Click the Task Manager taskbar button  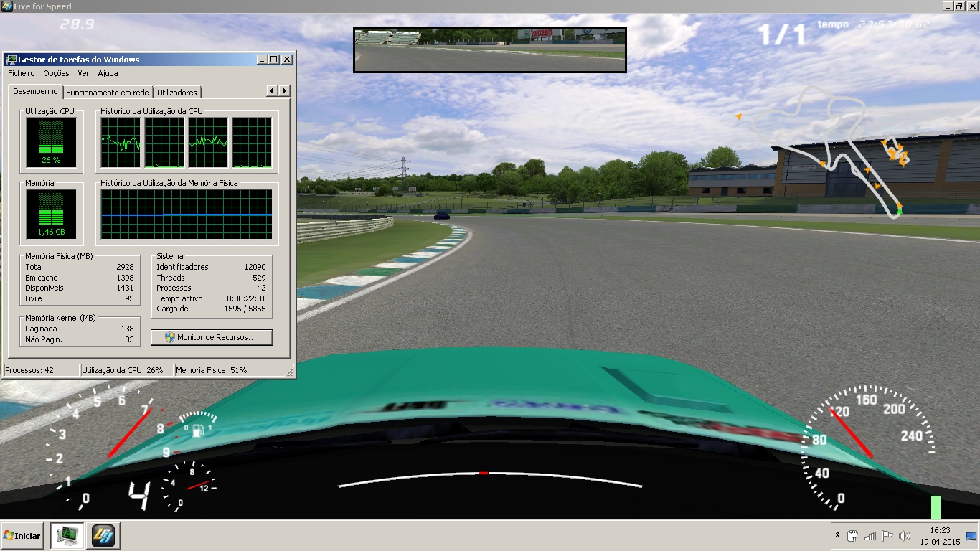click(67, 536)
